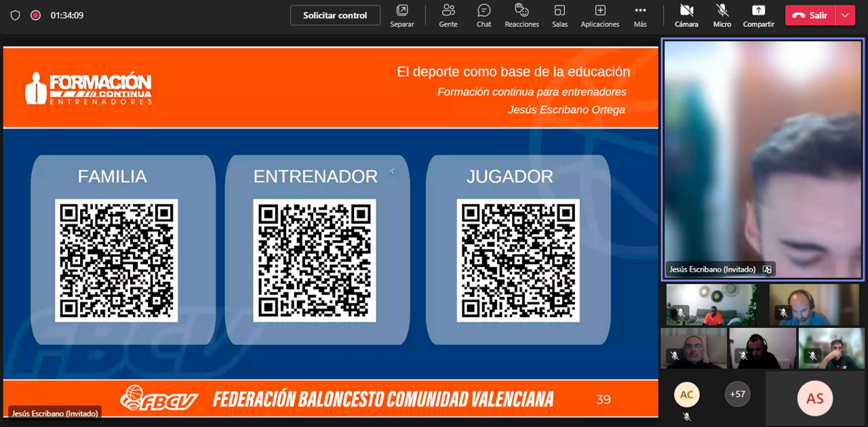Image resolution: width=868 pixels, height=427 pixels.
Task: Click Federación Baloncesto Comunidad Valenciana footer text
Action: click(383, 399)
